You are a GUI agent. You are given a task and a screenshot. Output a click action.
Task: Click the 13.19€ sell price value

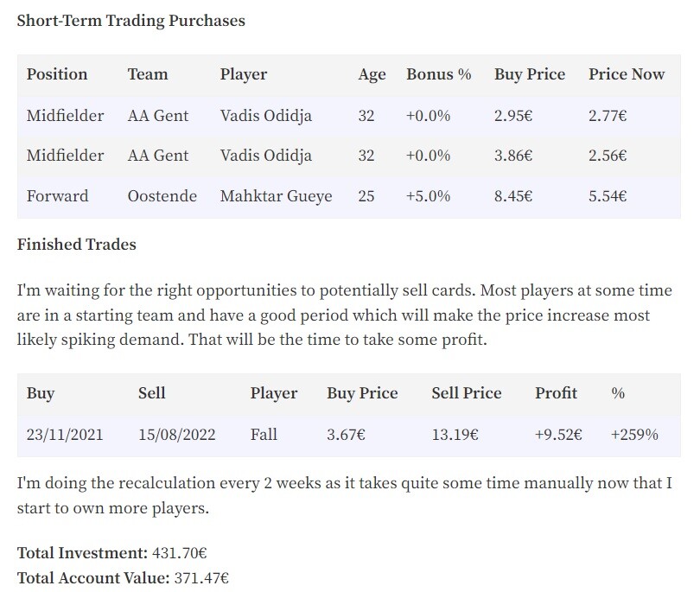[x=455, y=435]
